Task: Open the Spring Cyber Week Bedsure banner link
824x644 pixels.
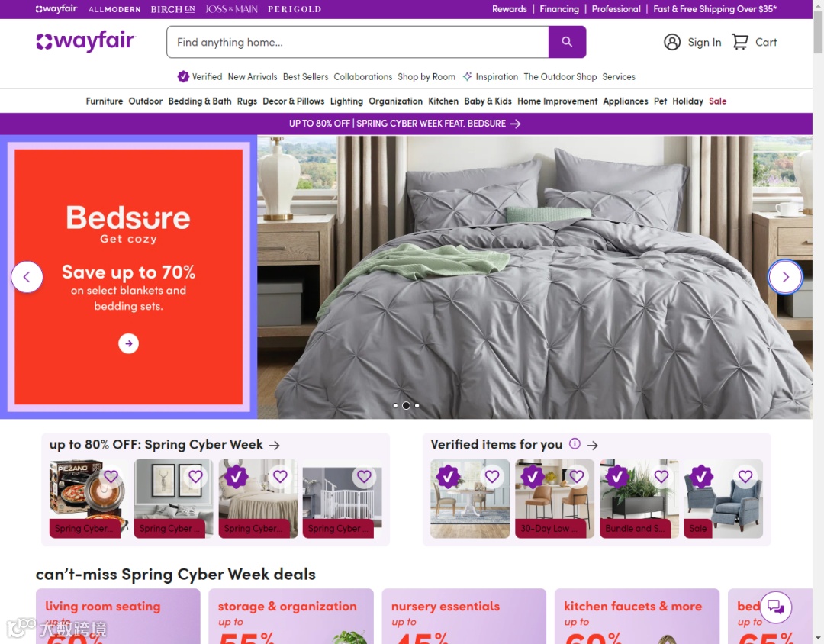Action: 404,124
